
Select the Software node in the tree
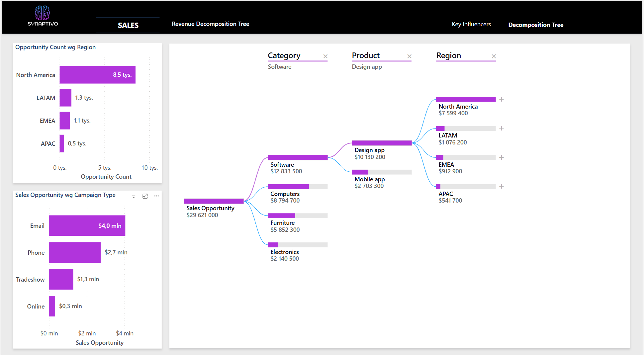click(298, 157)
